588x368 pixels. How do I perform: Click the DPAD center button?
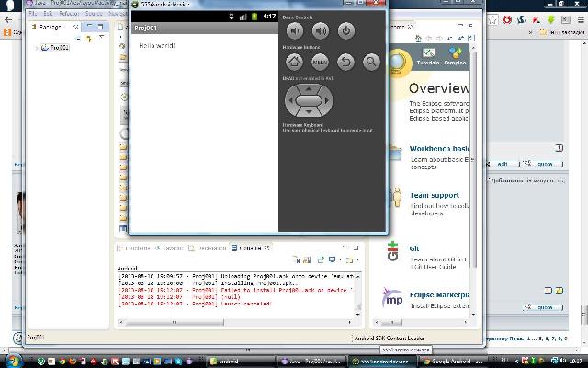[x=309, y=100]
